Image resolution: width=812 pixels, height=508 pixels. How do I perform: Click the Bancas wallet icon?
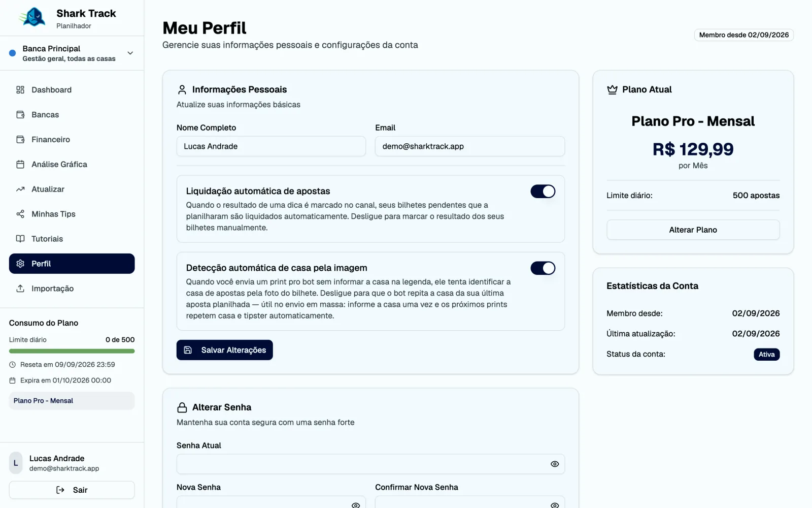[x=20, y=115]
